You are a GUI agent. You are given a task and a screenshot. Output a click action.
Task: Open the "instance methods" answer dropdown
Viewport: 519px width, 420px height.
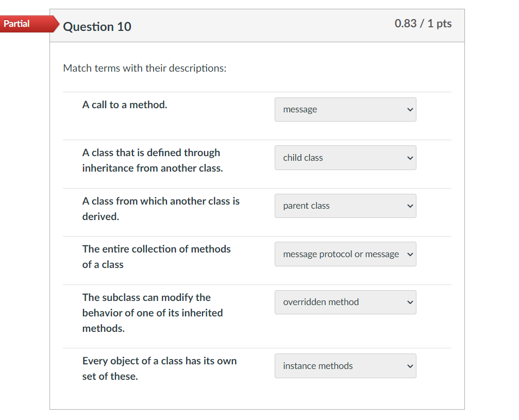[345, 366]
